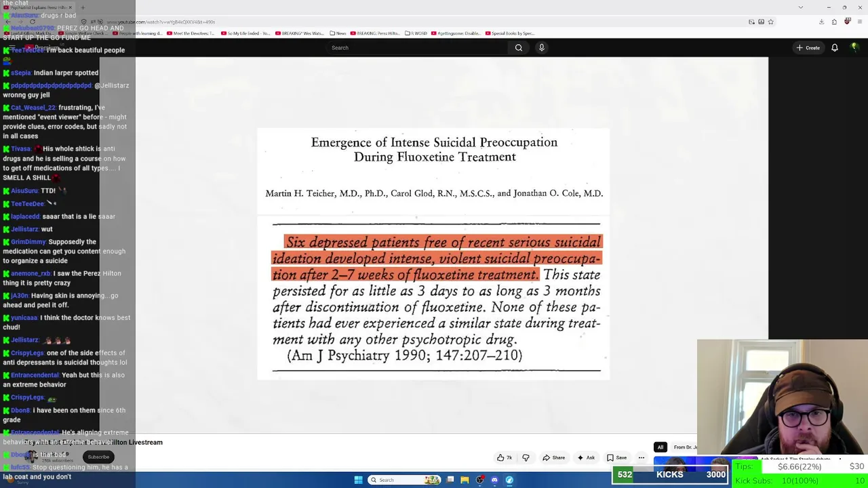Click chat username Tivasa

[x=21, y=149]
